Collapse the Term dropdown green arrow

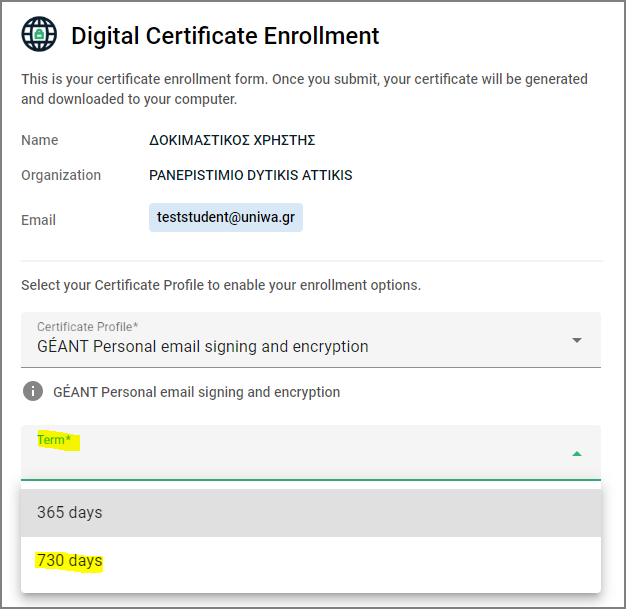point(576,454)
